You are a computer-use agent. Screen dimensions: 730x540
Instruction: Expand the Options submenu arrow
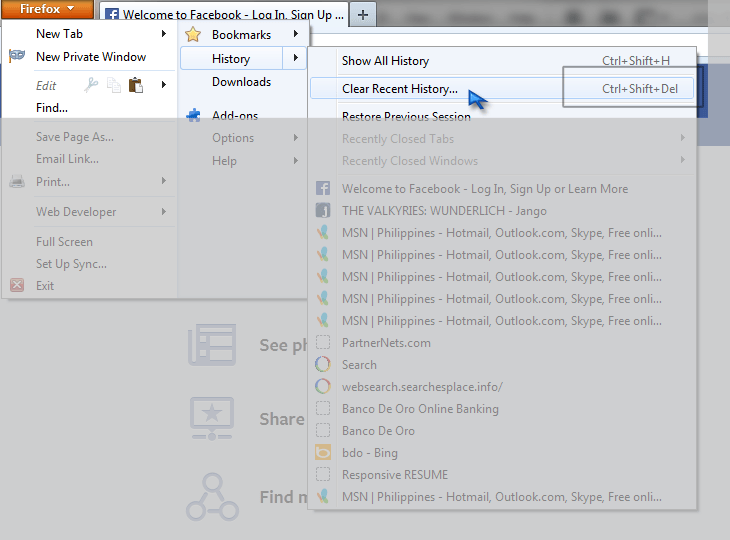pos(296,137)
